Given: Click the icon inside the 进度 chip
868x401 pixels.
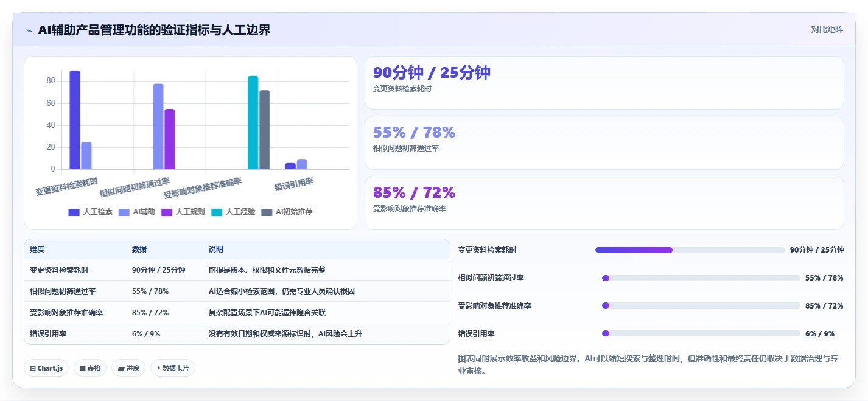Looking at the screenshot, I should tap(121, 368).
